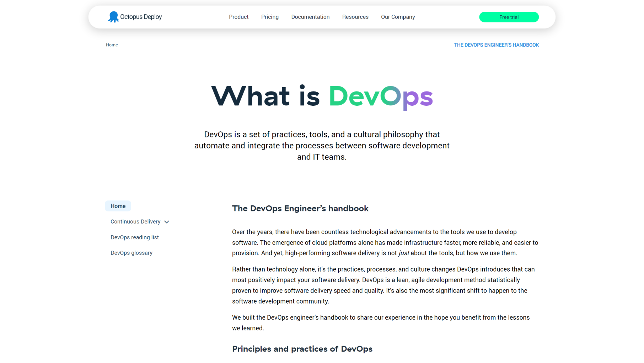Click the green Free trial button
The height and width of the screenshot is (363, 644).
click(509, 17)
